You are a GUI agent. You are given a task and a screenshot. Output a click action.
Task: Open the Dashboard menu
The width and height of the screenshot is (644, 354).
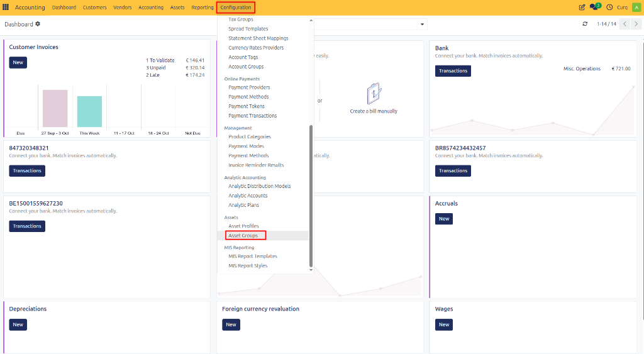click(x=64, y=8)
